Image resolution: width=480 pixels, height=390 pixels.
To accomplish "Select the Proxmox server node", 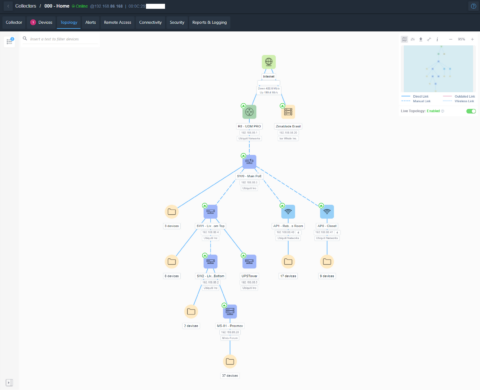I will [230, 311].
